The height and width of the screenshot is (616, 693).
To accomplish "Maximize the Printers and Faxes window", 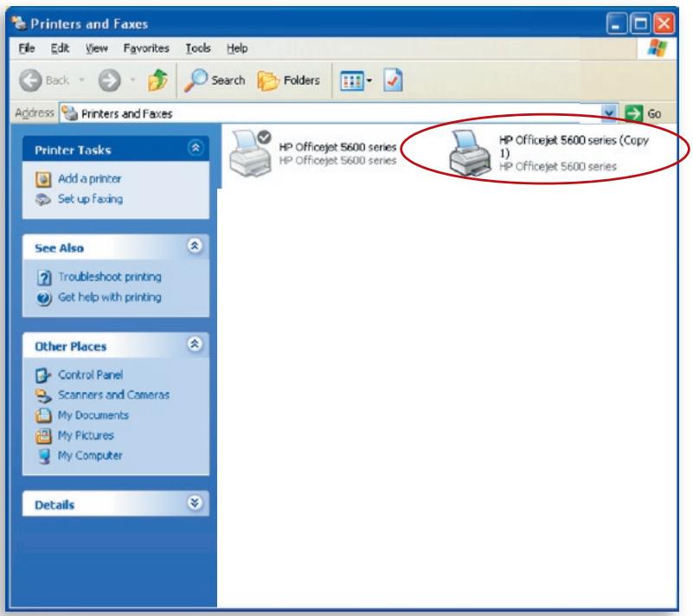I will coord(639,23).
